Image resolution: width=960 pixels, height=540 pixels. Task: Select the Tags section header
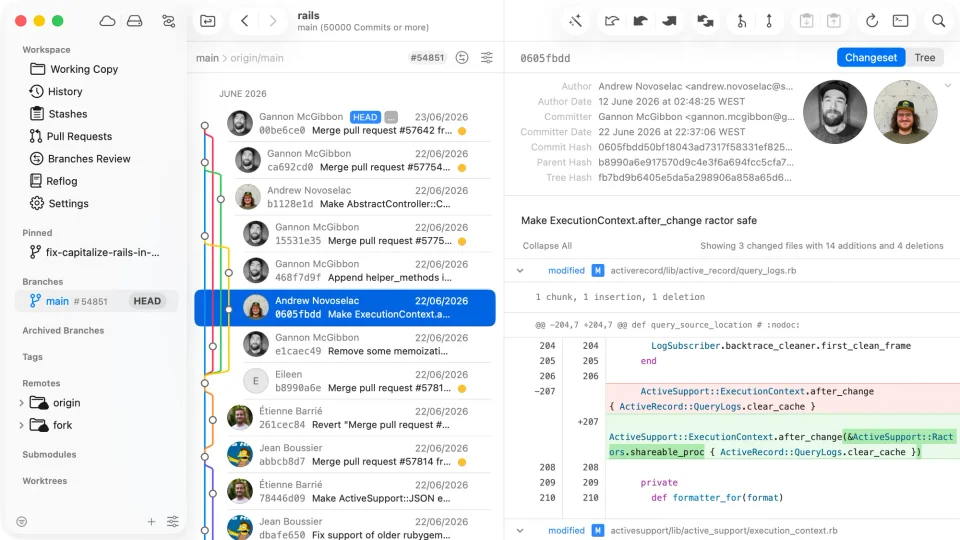click(32, 357)
